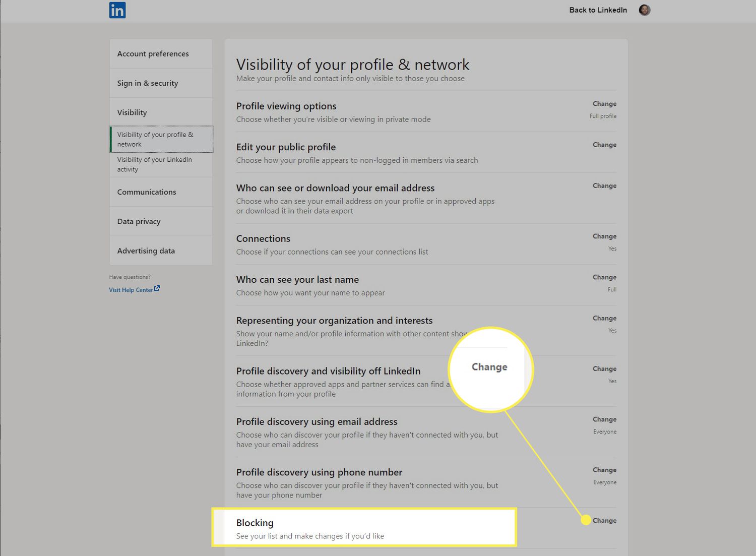Click 'Yes' in Profile discovery off LinkedIn row
Screen dimensions: 756x556
coord(612,381)
